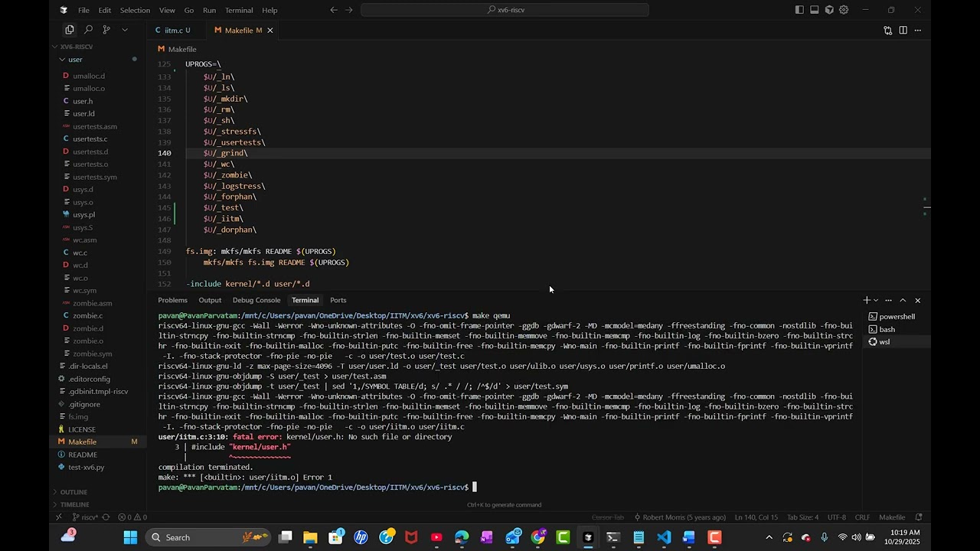Collapse the user folder in Explorer
Viewport: 980px width, 551px height.
point(75,59)
